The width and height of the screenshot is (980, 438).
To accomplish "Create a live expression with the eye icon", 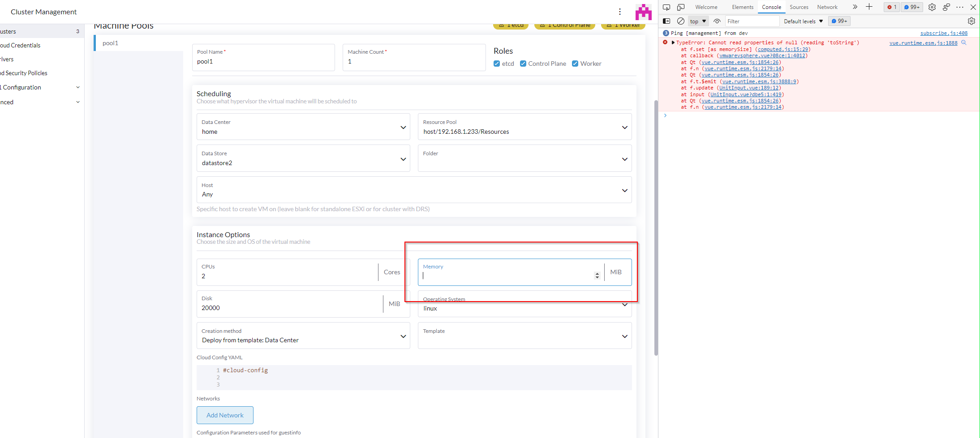I will click(717, 21).
